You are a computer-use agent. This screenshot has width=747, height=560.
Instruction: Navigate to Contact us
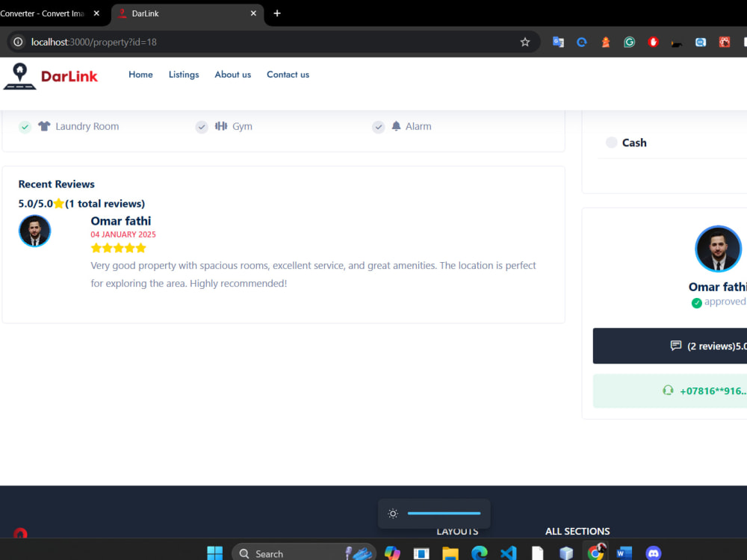tap(288, 75)
